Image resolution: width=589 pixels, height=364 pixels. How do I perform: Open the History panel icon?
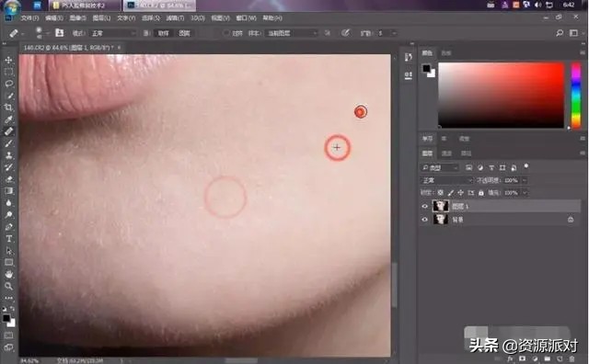coord(409,57)
